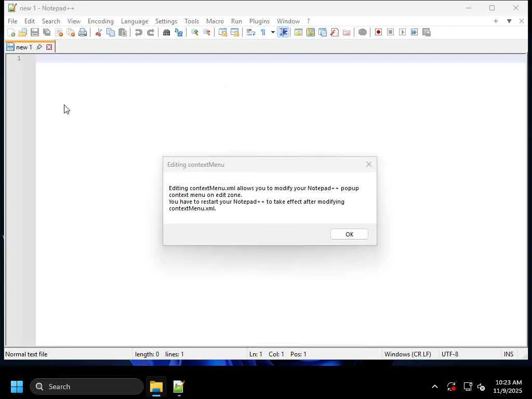Click UTF-8 encoding in status bar

pos(449,354)
